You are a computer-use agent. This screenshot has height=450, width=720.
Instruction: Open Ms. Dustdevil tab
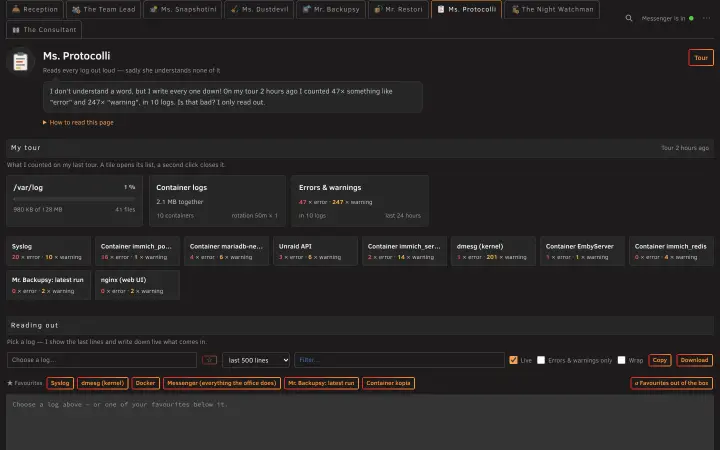point(259,9)
